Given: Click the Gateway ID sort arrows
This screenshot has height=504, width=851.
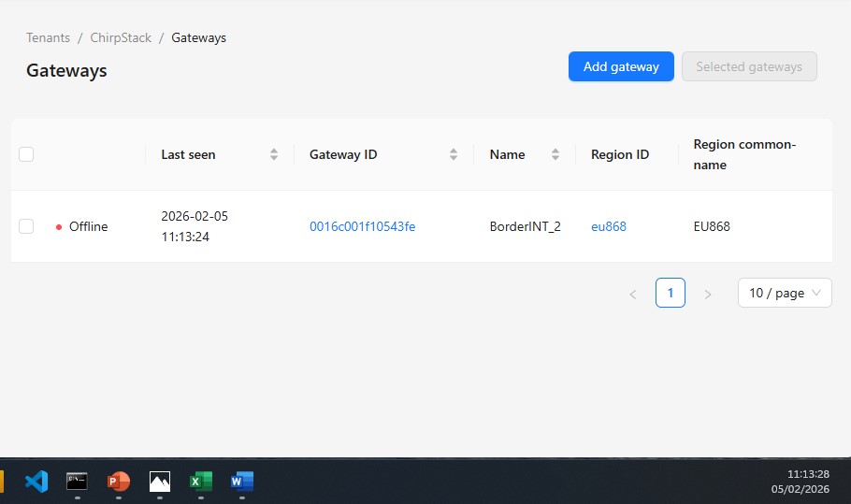Looking at the screenshot, I should 454,154.
